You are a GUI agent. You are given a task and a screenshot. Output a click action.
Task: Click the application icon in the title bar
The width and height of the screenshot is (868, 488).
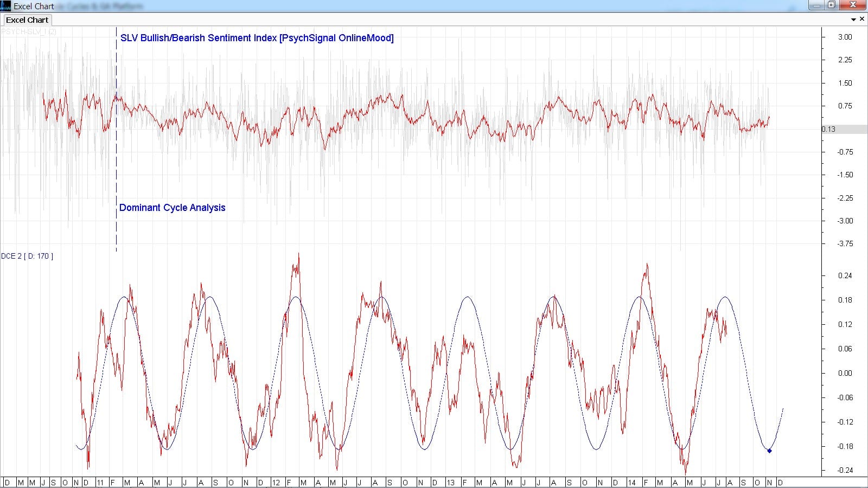5,6
